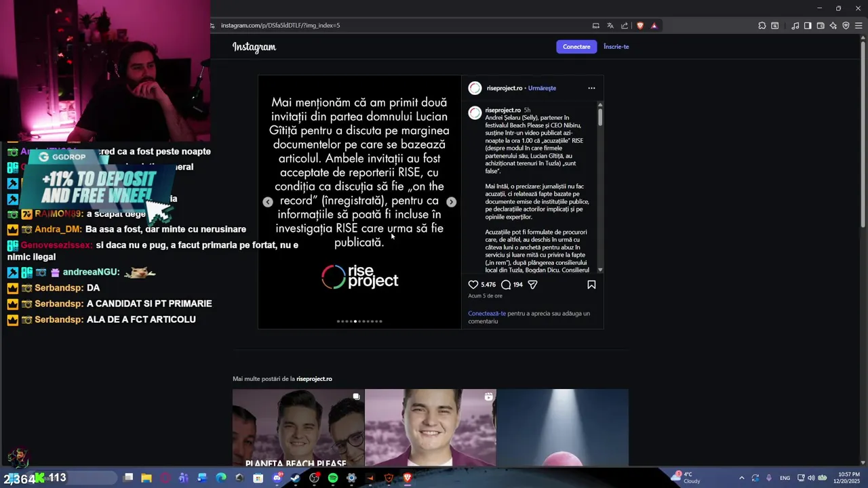Open the Leo AI sparkle icon
Viewport: 868px width, 488px height.
coord(833,26)
